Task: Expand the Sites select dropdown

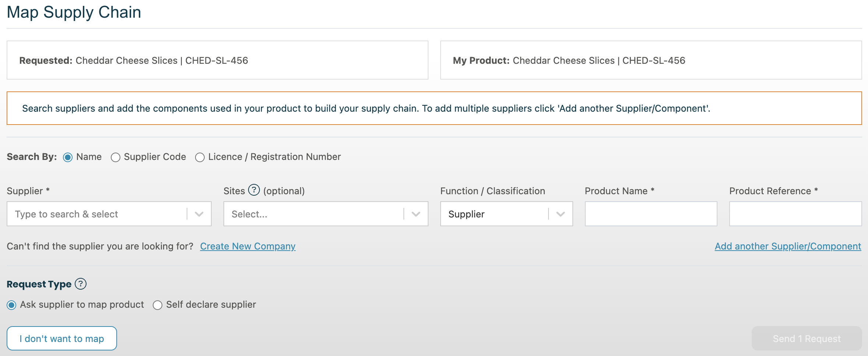Action: tap(313, 214)
